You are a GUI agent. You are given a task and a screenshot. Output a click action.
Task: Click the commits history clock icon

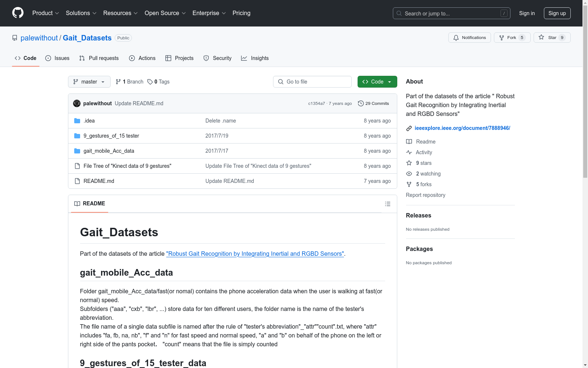361,103
